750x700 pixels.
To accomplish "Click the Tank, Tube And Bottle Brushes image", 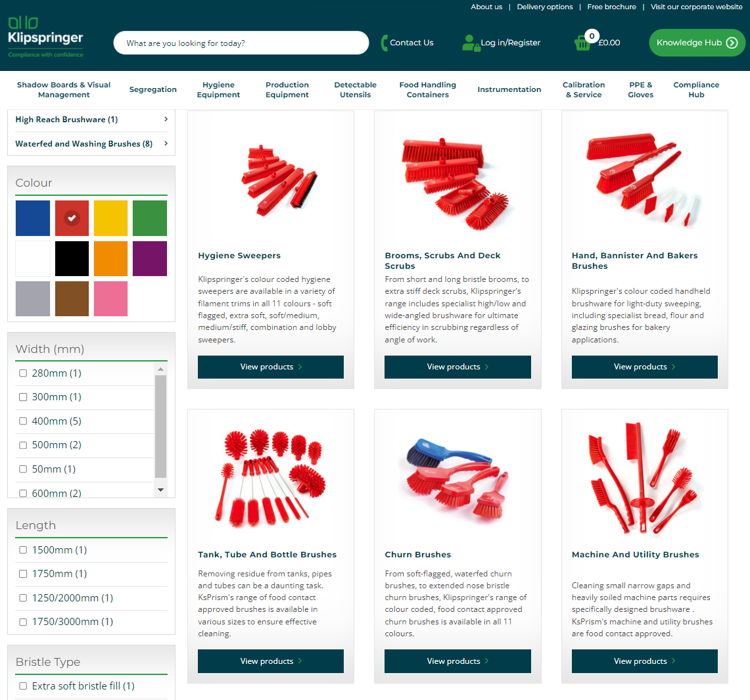I will 270,479.
